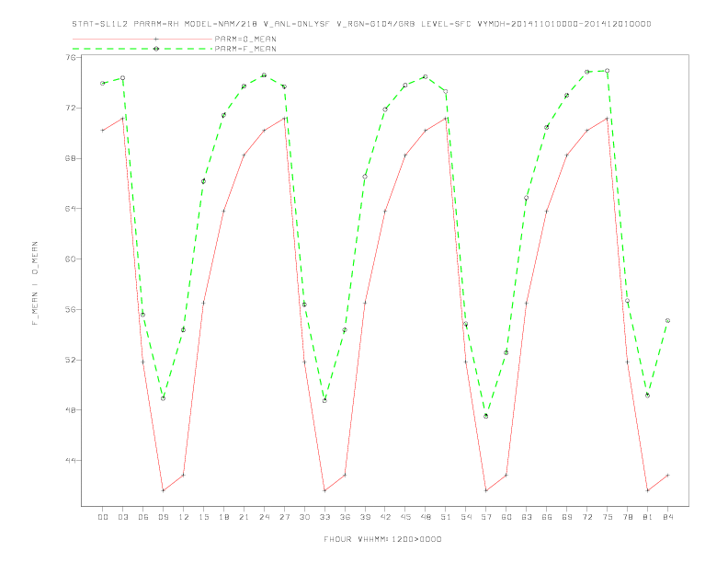Viewport: 728px width, 563px height.
Task: Click the chart title line starting STAT=SL1L2
Action: 361,24
